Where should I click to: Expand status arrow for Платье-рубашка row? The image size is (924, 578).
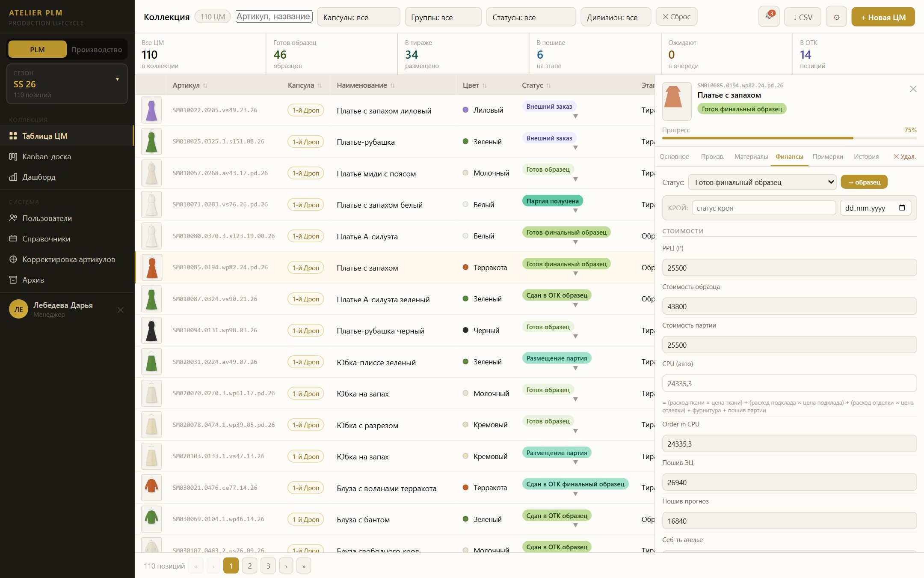575,148
